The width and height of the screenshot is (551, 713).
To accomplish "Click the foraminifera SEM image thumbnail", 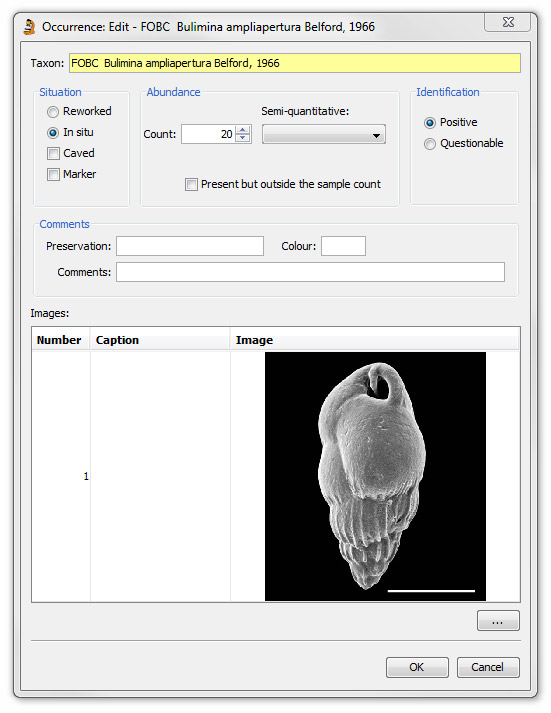I will pyautogui.click(x=376, y=476).
